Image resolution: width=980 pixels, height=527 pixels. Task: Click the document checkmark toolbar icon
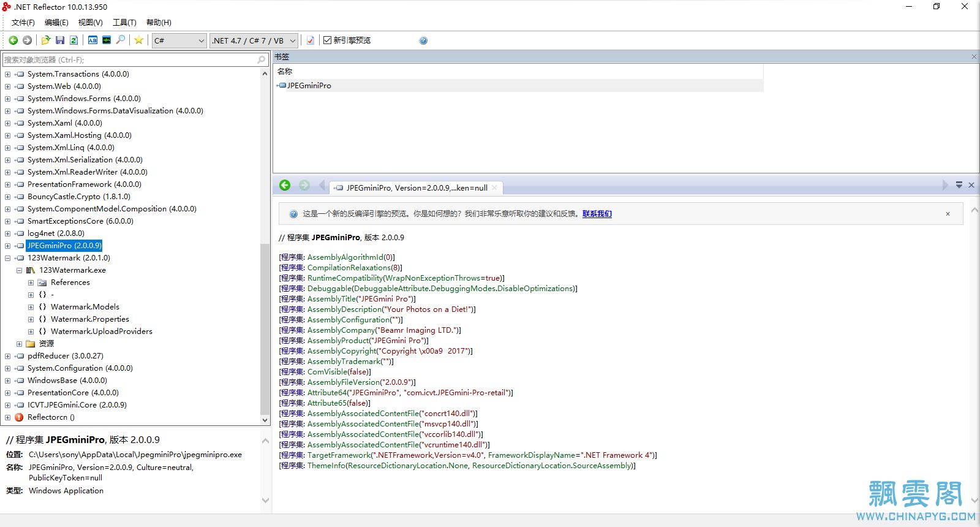(x=311, y=40)
